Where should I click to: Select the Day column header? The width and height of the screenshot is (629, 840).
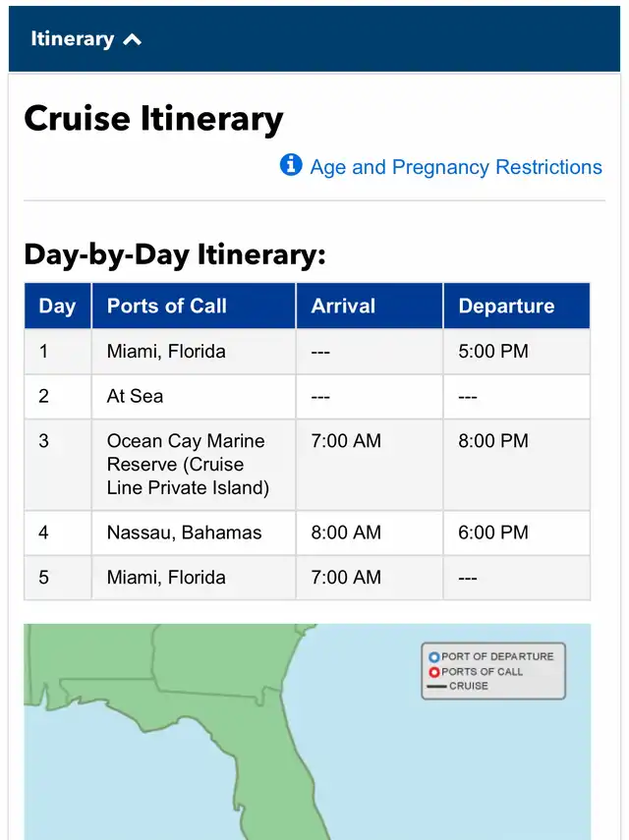tap(57, 307)
